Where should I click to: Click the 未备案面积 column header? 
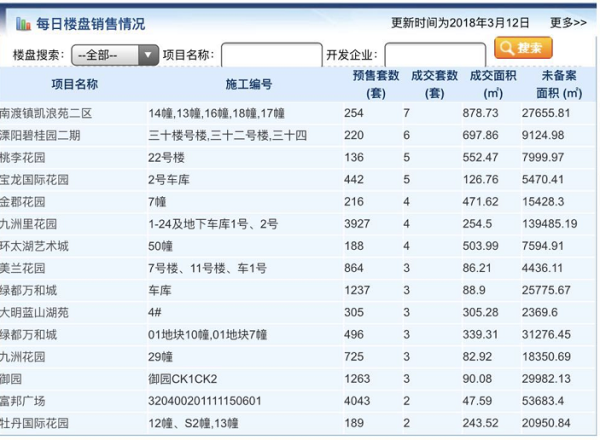[x=559, y=84]
